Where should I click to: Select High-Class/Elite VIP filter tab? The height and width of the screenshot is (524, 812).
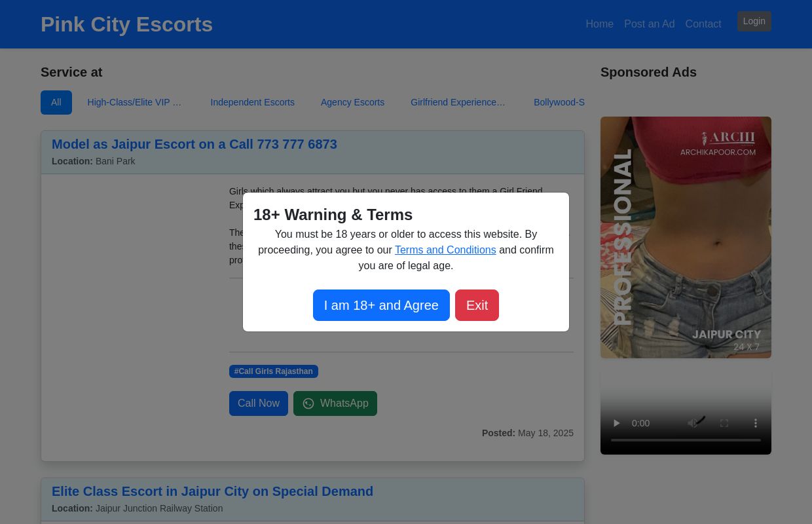pyautogui.click(x=135, y=102)
